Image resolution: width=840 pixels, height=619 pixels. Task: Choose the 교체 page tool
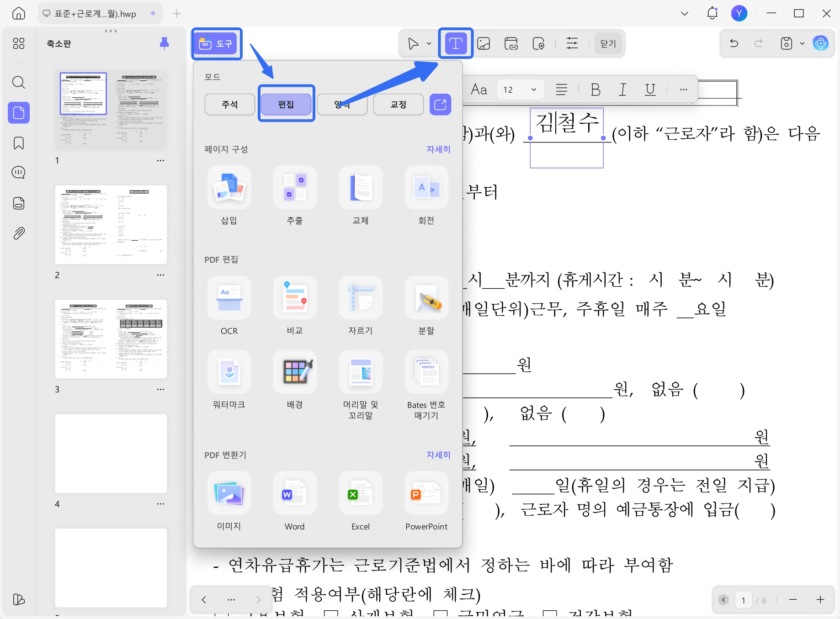361,196
